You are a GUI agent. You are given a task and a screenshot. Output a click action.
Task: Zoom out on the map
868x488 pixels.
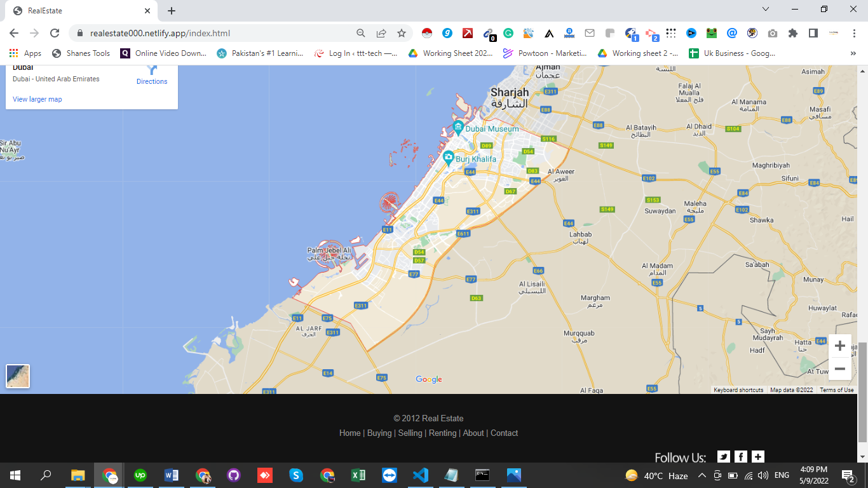click(839, 369)
